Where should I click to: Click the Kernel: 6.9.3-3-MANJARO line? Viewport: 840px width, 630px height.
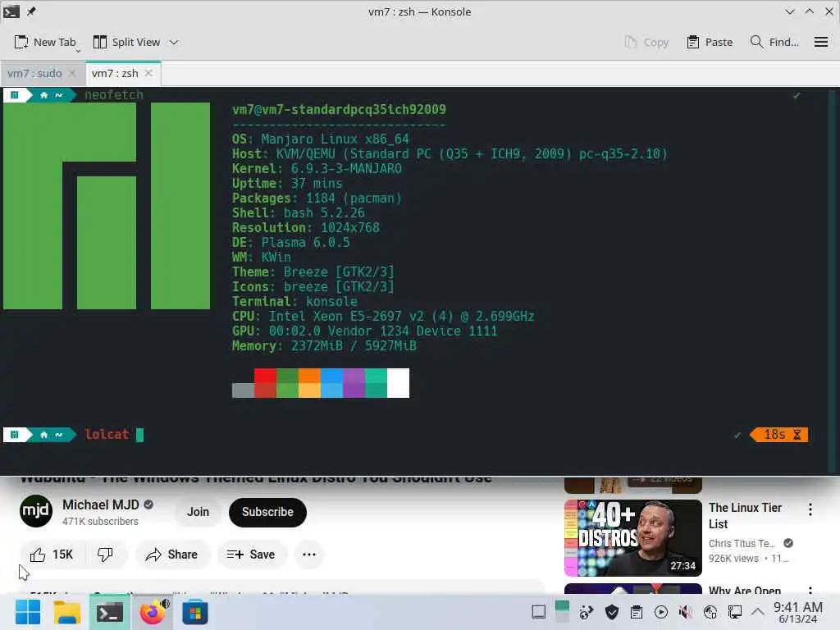pyautogui.click(x=317, y=169)
